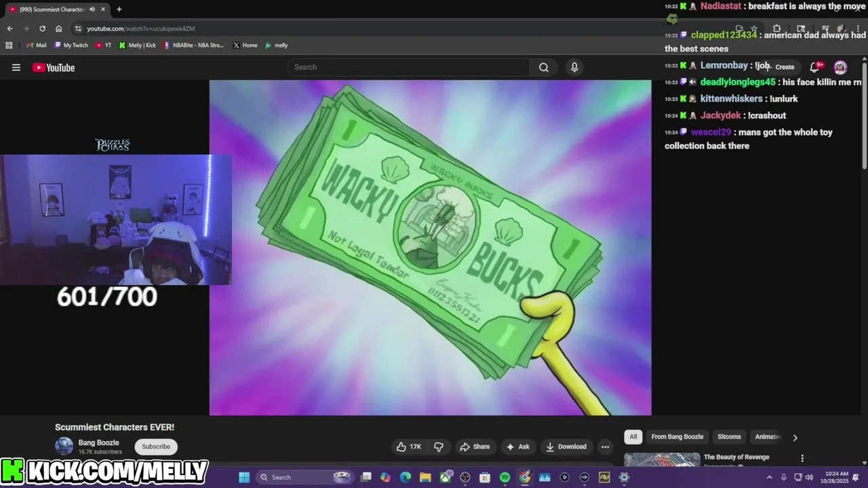Image resolution: width=868 pixels, height=488 pixels.
Task: Open Chrome three-dot menu
Action: click(859, 29)
